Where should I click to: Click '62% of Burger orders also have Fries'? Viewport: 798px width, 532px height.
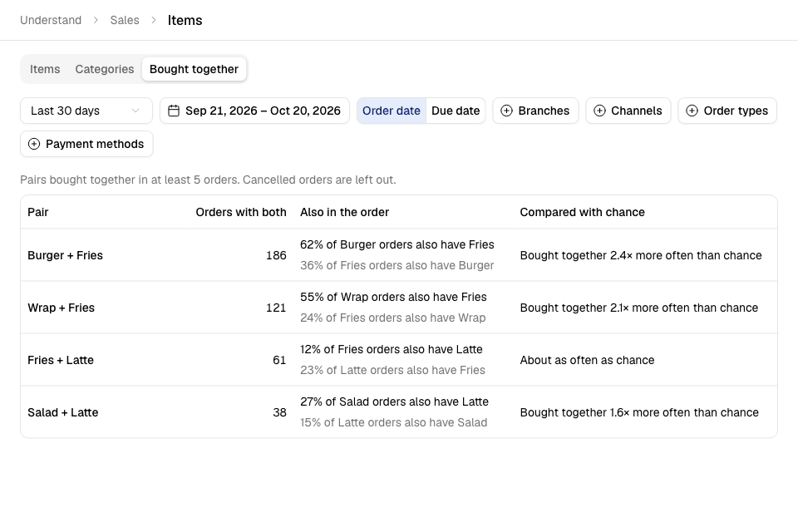[x=397, y=245]
